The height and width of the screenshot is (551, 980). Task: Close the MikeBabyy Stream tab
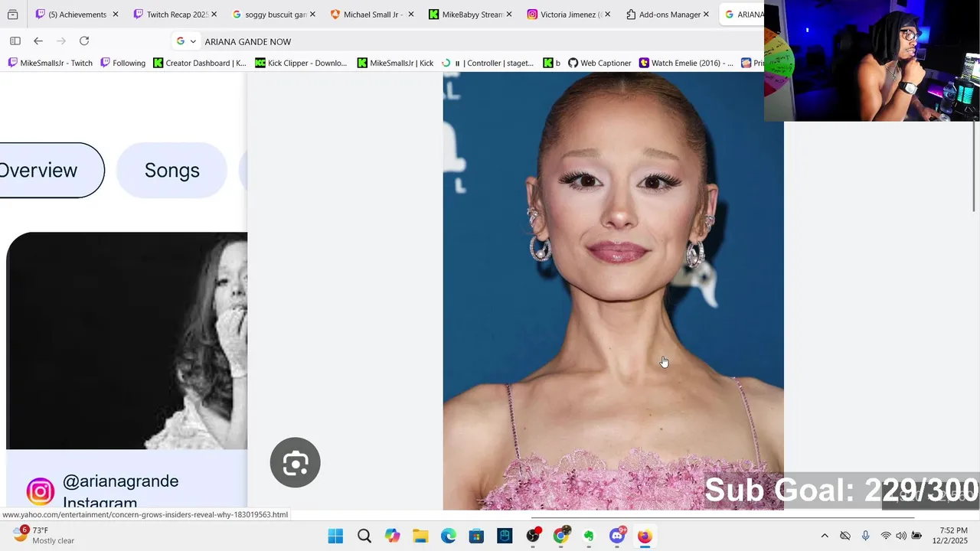[509, 15]
